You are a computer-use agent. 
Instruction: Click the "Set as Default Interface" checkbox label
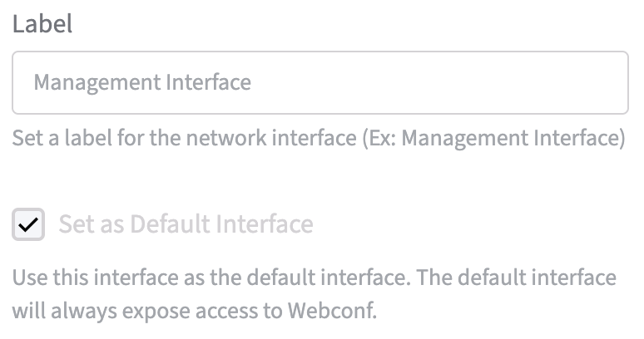click(x=186, y=224)
